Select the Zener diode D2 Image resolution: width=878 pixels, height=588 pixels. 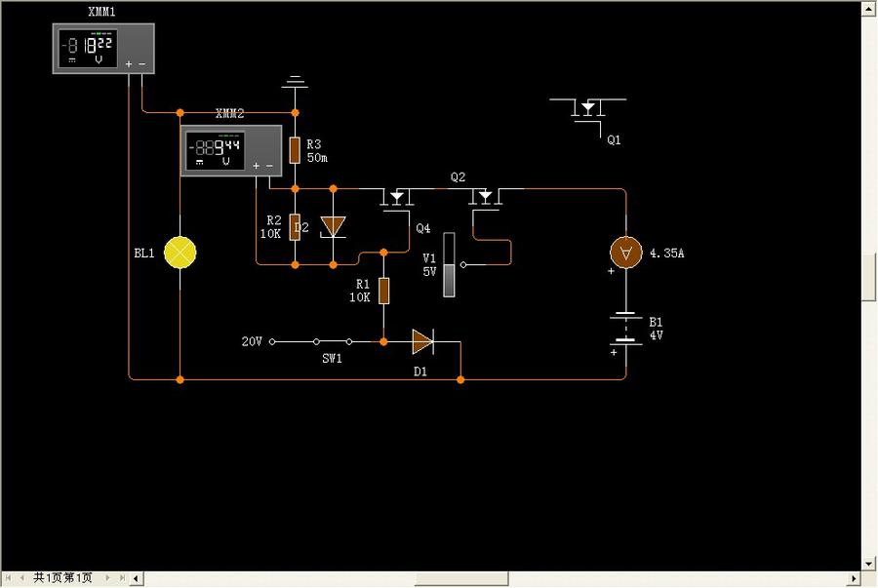pos(333,226)
